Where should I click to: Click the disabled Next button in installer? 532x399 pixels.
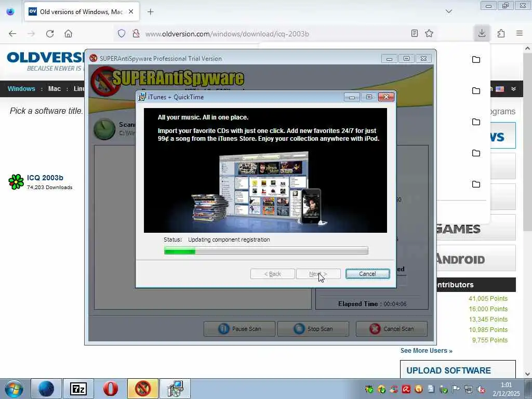pos(318,274)
